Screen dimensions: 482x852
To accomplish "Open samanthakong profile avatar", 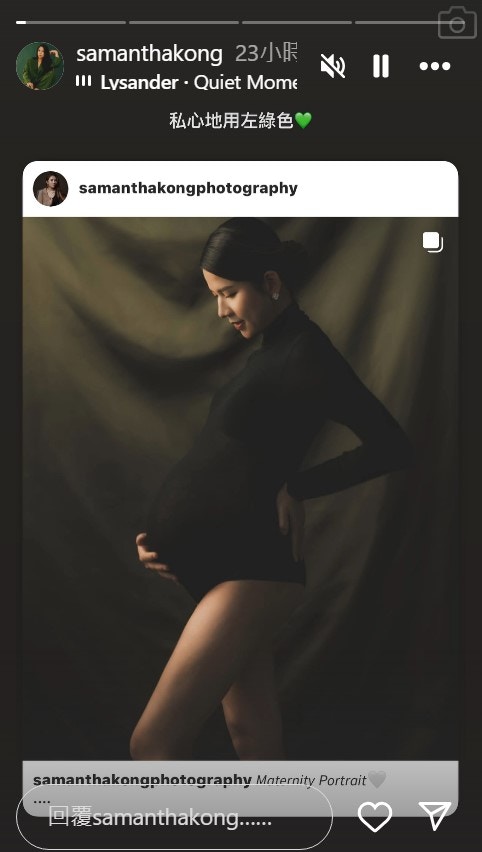I will click(x=40, y=66).
